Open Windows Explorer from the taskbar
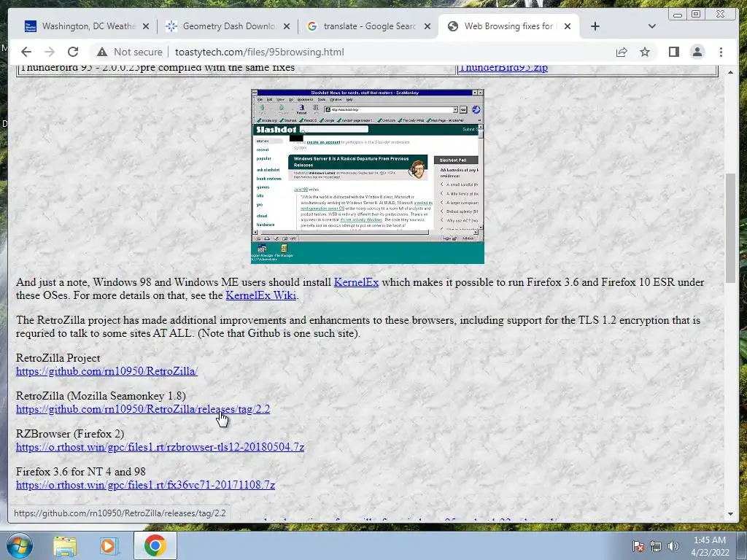Viewport: 747px width, 560px height. 65,545
